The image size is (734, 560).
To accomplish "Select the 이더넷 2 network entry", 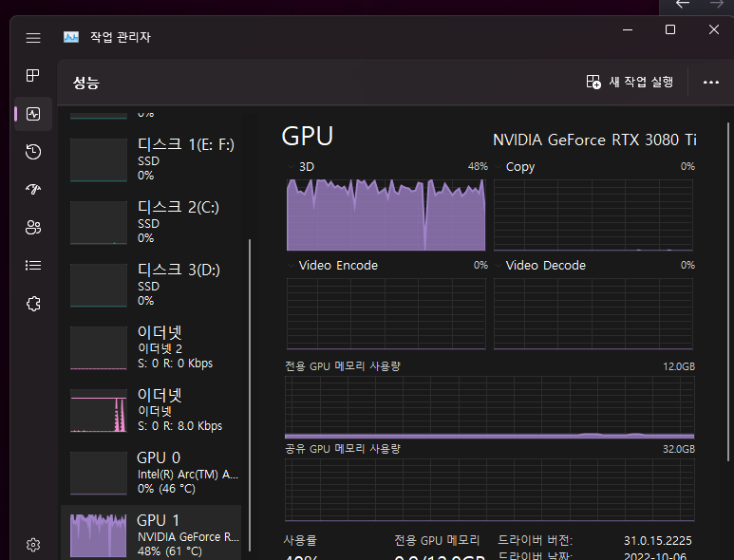I will [x=152, y=347].
